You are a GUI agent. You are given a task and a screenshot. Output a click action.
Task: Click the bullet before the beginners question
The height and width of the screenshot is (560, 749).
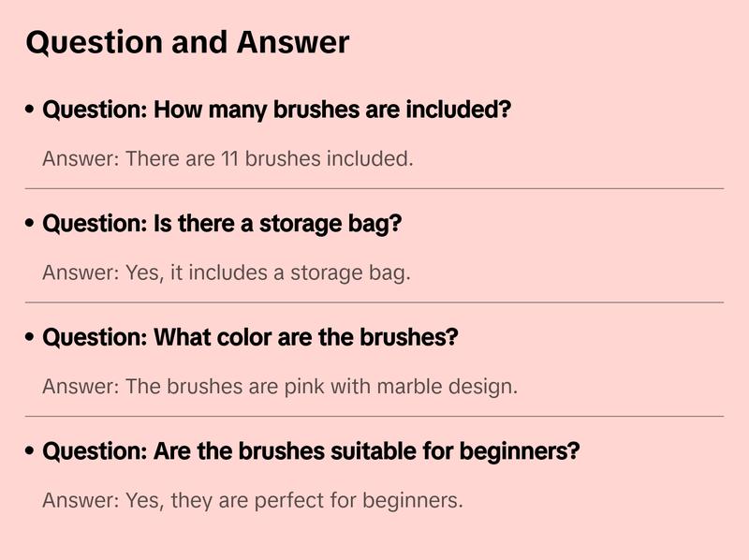tap(31, 452)
